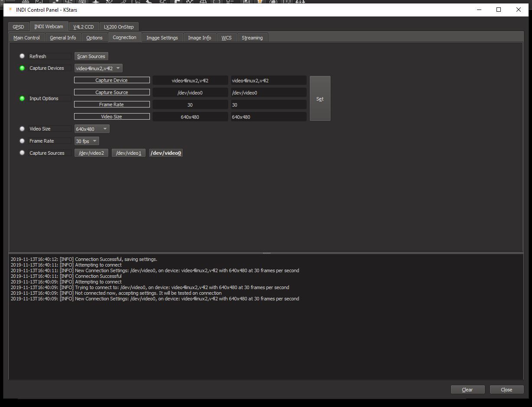Click the log line 'Trying to connect to: /dev/video0'
The height and width of the screenshot is (407, 532).
click(x=150, y=287)
